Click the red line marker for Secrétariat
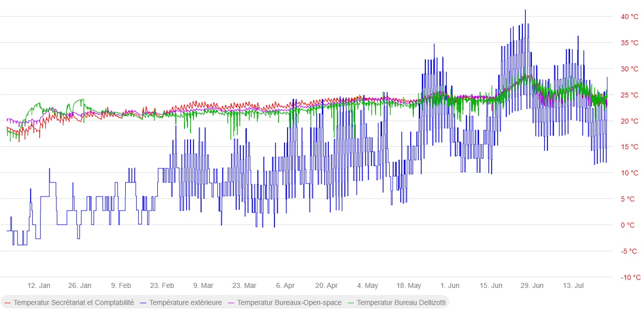 point(8,303)
